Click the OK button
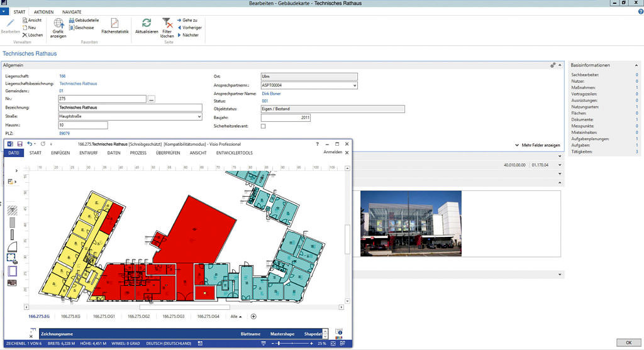Viewport: 644px width, 350px height. tap(627, 342)
